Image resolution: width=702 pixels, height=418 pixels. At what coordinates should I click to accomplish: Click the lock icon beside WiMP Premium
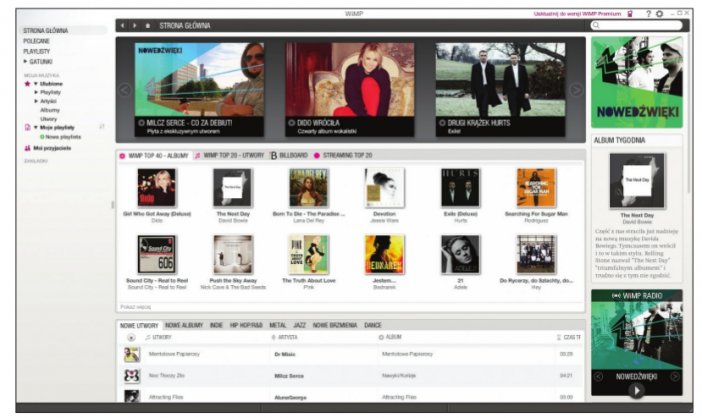tap(630, 14)
